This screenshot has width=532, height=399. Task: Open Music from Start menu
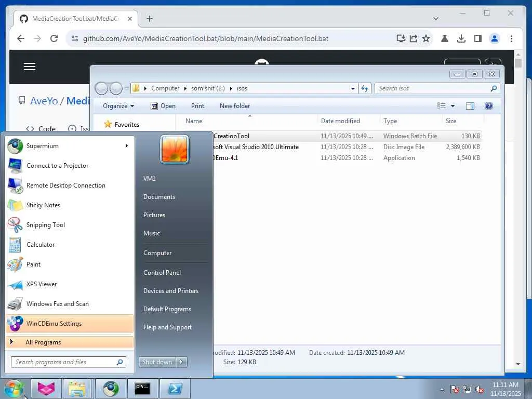(x=151, y=233)
